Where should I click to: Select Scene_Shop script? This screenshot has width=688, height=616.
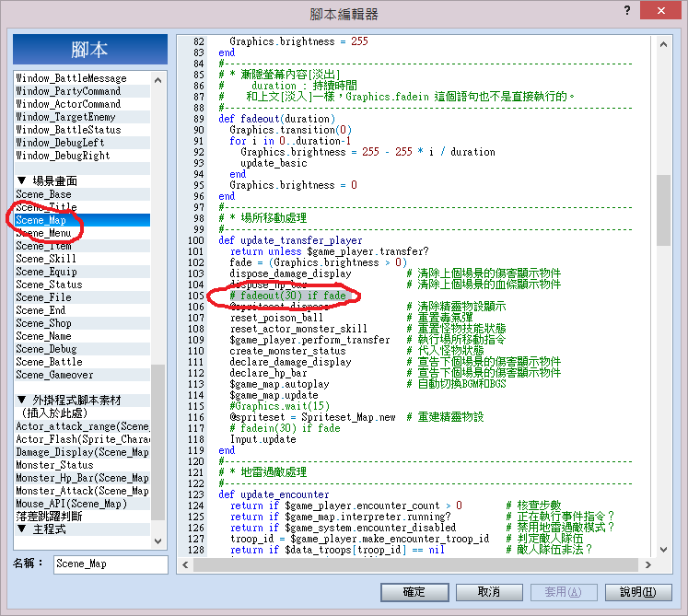point(83,323)
